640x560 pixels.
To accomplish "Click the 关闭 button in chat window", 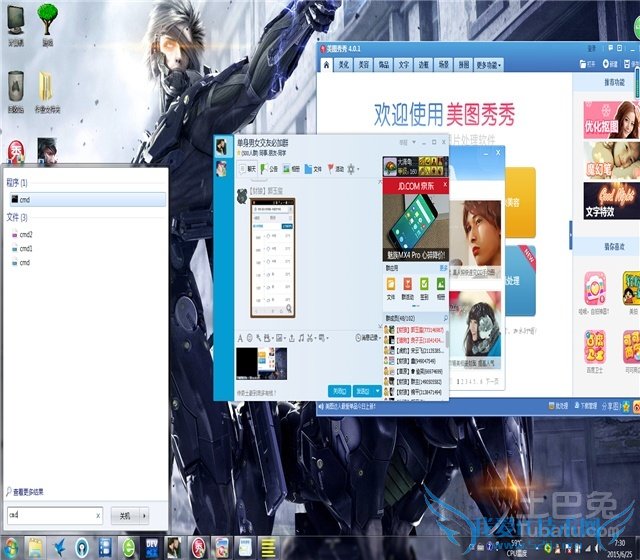I will [339, 391].
